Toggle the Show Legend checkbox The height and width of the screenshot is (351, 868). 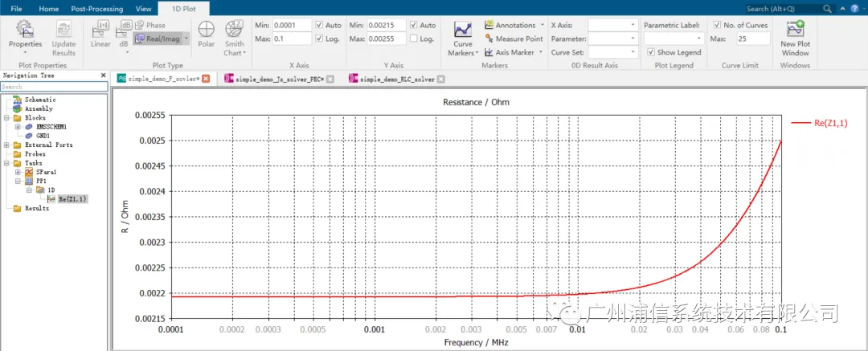point(651,52)
